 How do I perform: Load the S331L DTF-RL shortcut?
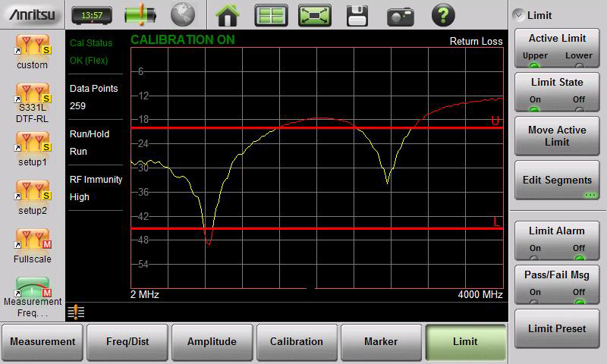pyautogui.click(x=32, y=103)
